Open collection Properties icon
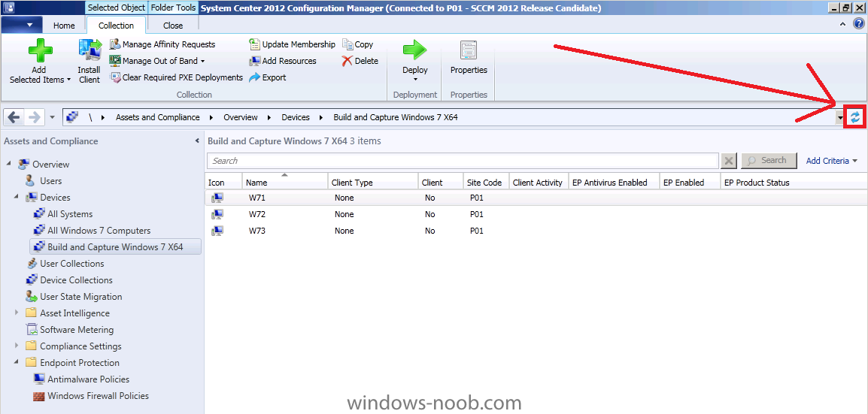Viewport: 868px width, 414px height. click(469, 50)
